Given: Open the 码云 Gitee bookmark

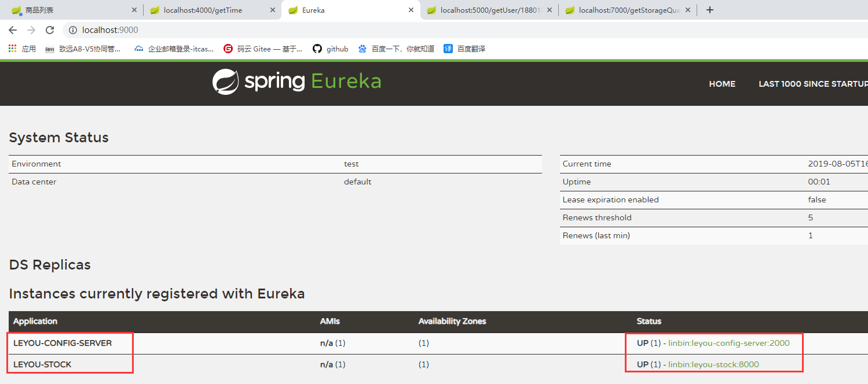Looking at the screenshot, I should [263, 49].
